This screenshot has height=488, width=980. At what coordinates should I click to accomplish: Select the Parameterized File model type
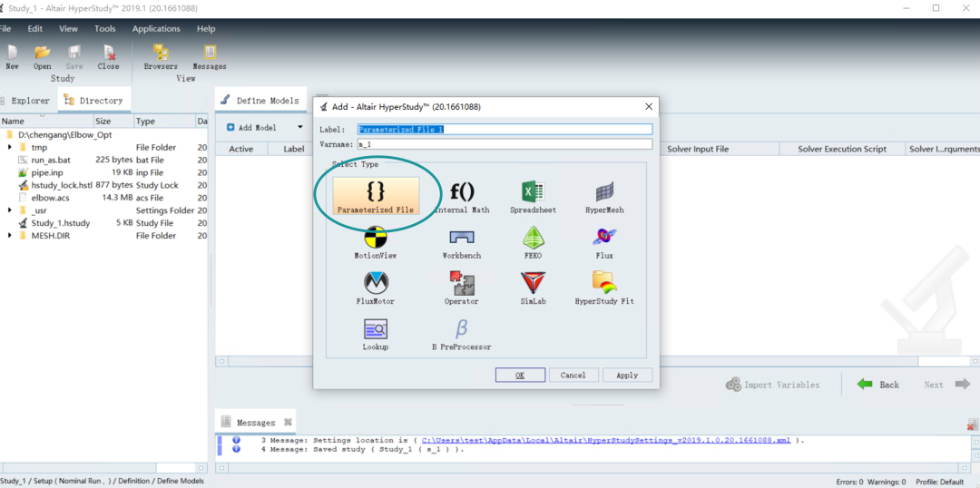click(x=376, y=196)
